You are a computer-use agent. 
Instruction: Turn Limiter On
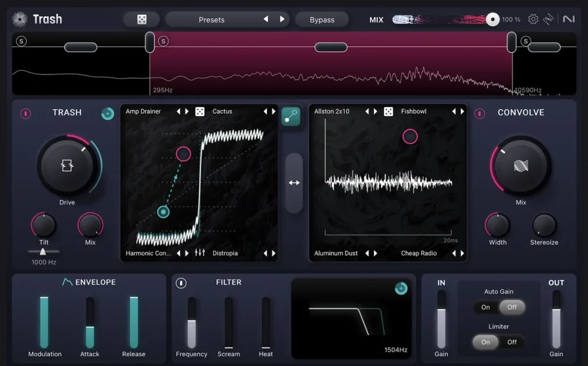point(486,342)
